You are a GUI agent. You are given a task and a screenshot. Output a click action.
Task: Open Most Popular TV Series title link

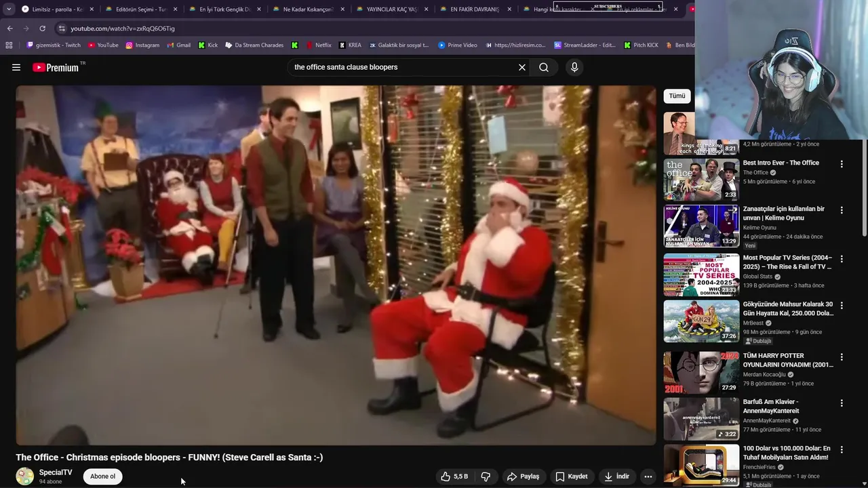tap(787, 262)
